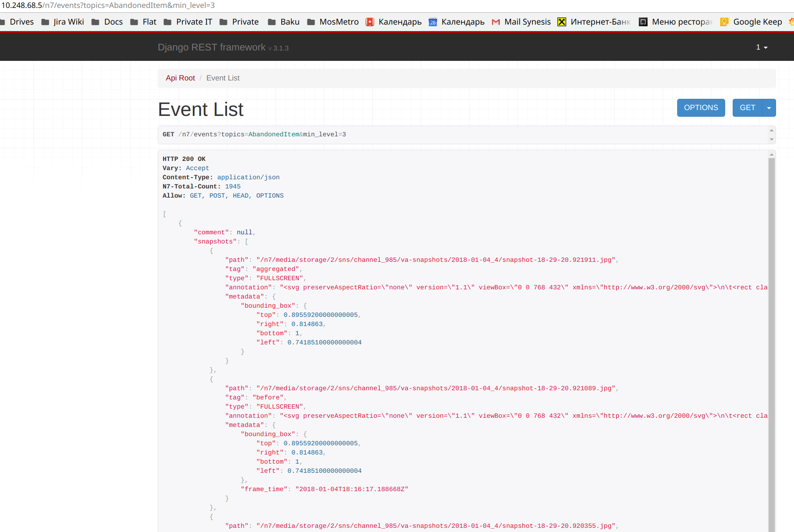Click the "comment": null line

click(x=224, y=232)
